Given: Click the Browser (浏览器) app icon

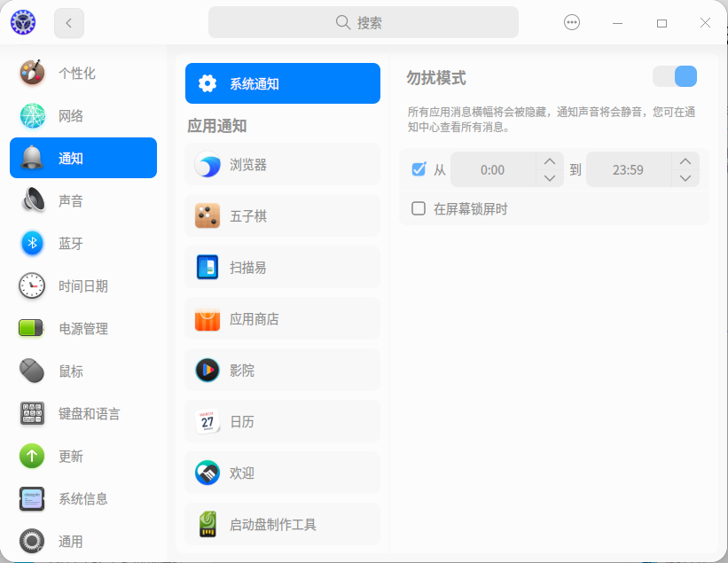Looking at the screenshot, I should (x=207, y=165).
